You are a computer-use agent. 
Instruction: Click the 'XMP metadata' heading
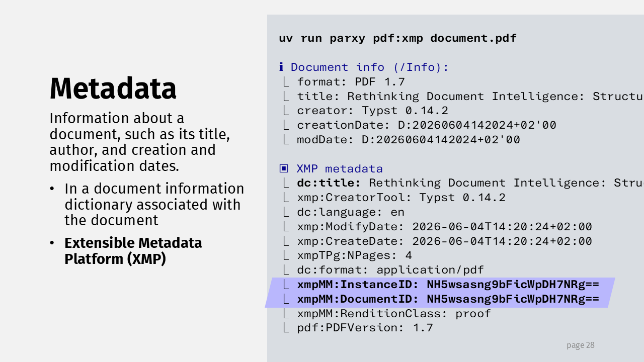point(340,168)
